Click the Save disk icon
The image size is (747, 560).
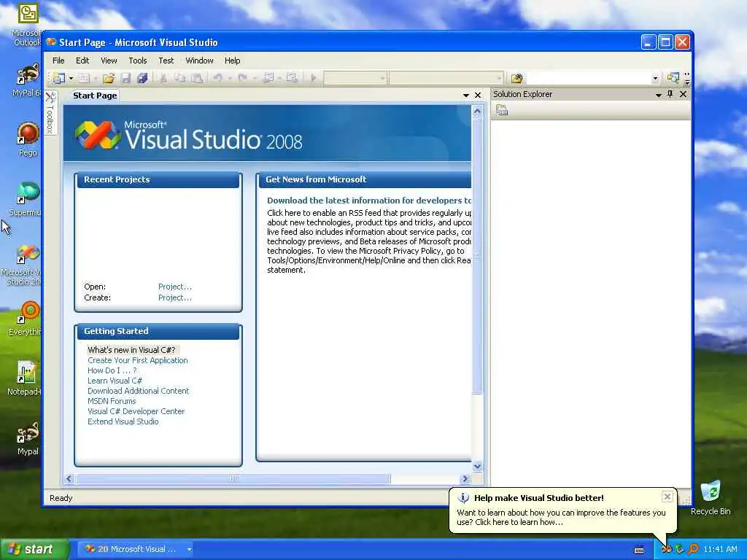click(125, 78)
